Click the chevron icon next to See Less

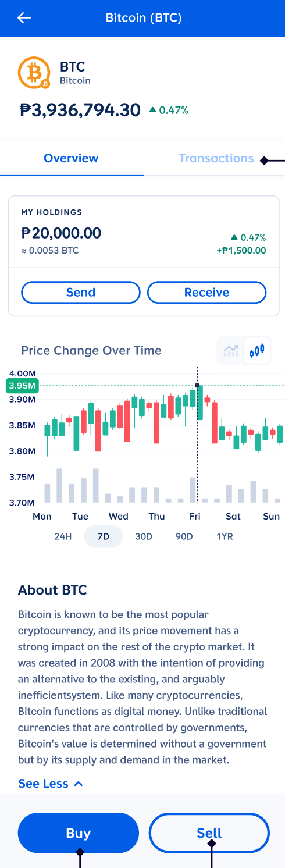point(79,784)
